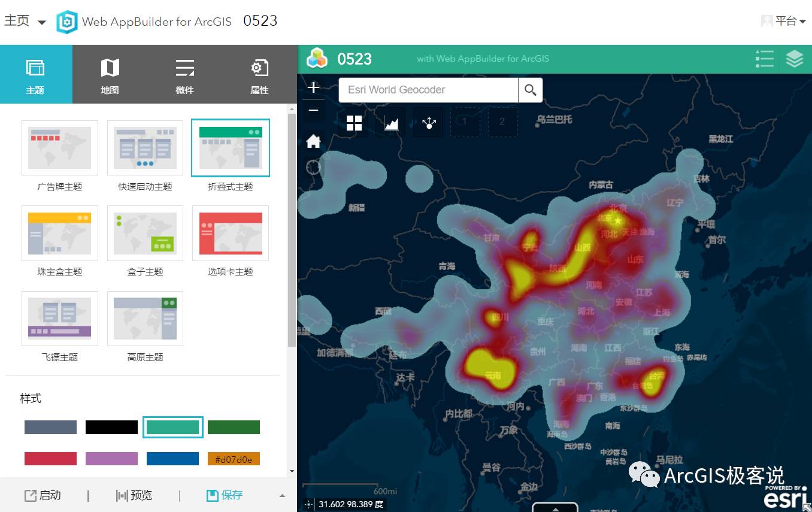
Task: Open the Basemap Gallery grid widget
Action: tap(354, 123)
